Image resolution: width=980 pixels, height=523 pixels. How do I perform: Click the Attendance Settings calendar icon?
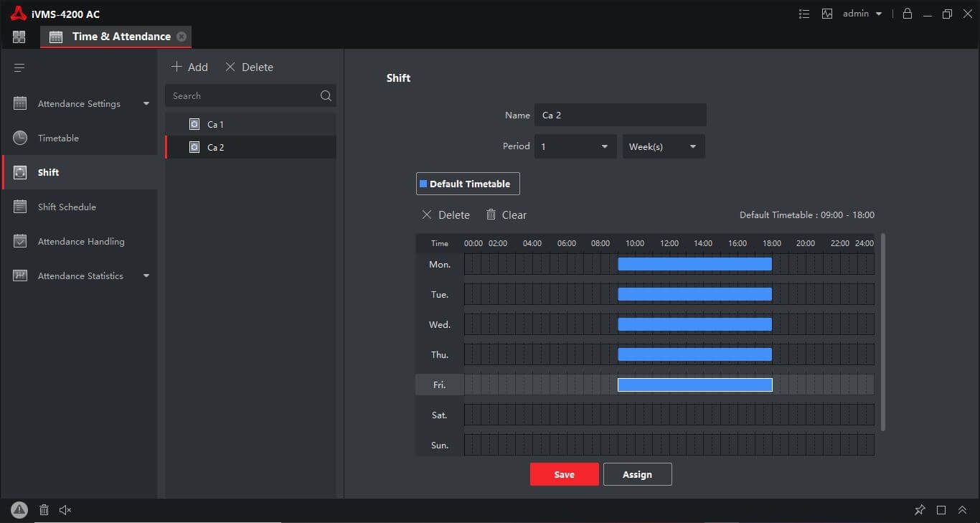[20, 103]
